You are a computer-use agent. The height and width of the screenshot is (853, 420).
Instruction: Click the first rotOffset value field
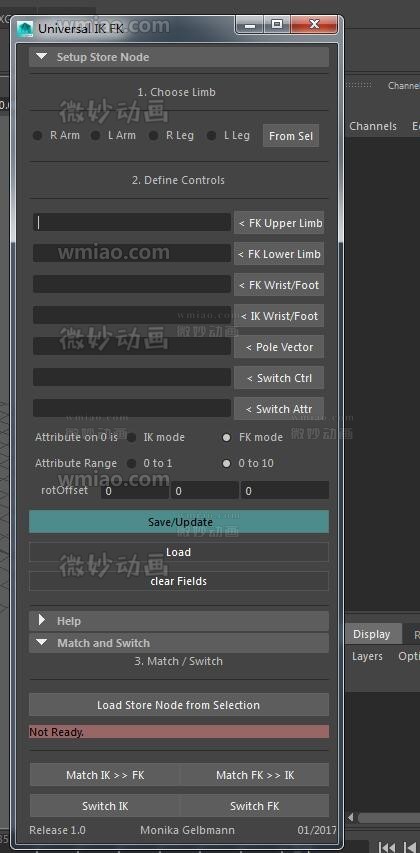point(135,491)
